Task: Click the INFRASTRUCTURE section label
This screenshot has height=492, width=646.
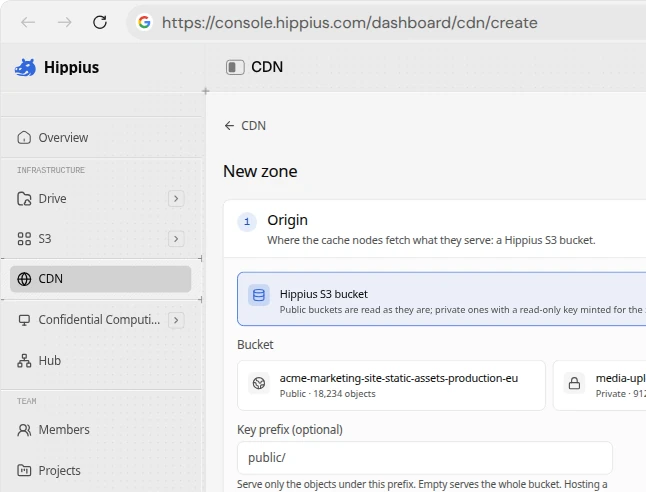Action: 51,170
